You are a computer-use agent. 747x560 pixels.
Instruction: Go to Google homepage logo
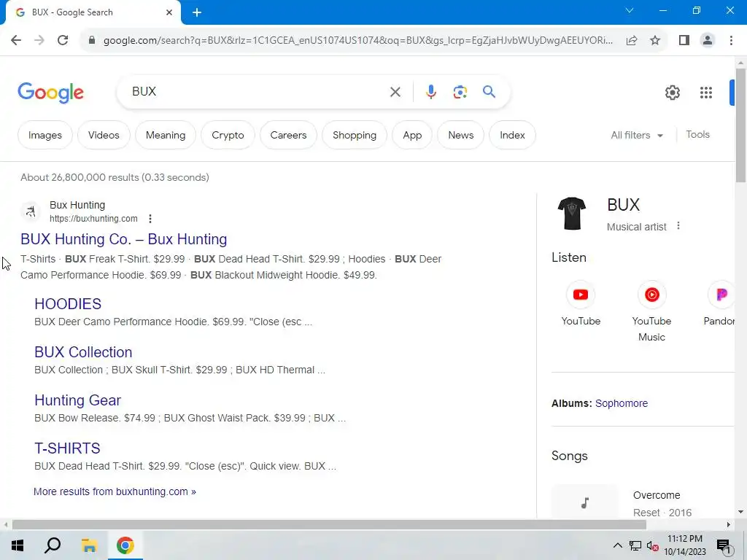(x=50, y=93)
